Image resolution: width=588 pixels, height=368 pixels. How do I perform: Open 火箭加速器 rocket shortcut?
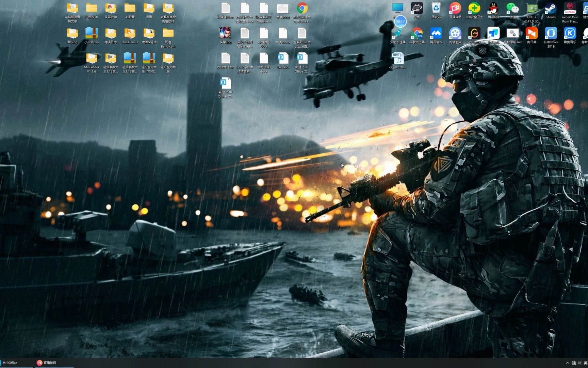(x=398, y=35)
